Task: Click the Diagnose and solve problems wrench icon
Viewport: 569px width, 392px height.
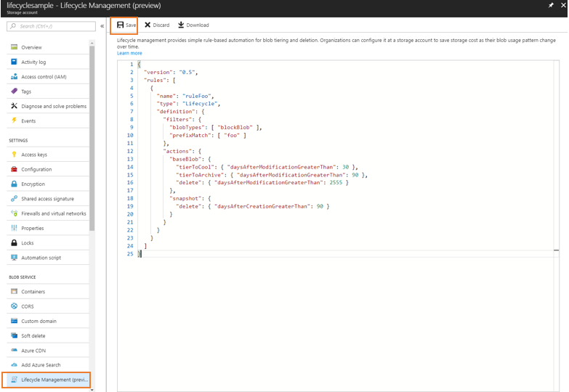Action: (14, 106)
